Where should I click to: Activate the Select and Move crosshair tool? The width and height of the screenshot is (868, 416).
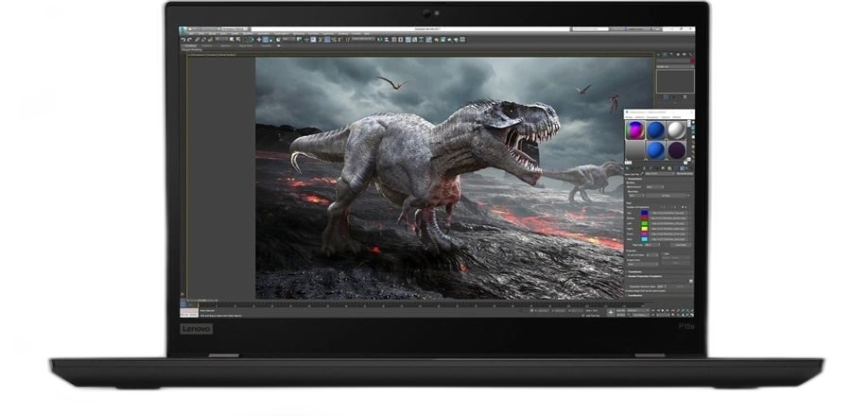coord(259,40)
